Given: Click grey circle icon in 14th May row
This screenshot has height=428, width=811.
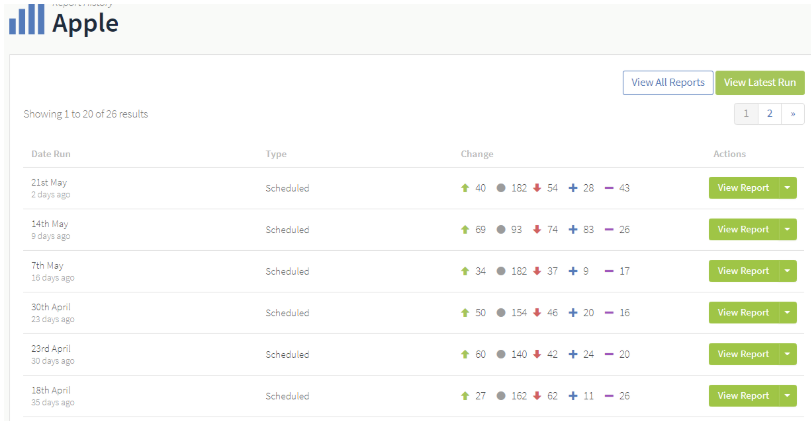Looking at the screenshot, I should pyautogui.click(x=501, y=230).
